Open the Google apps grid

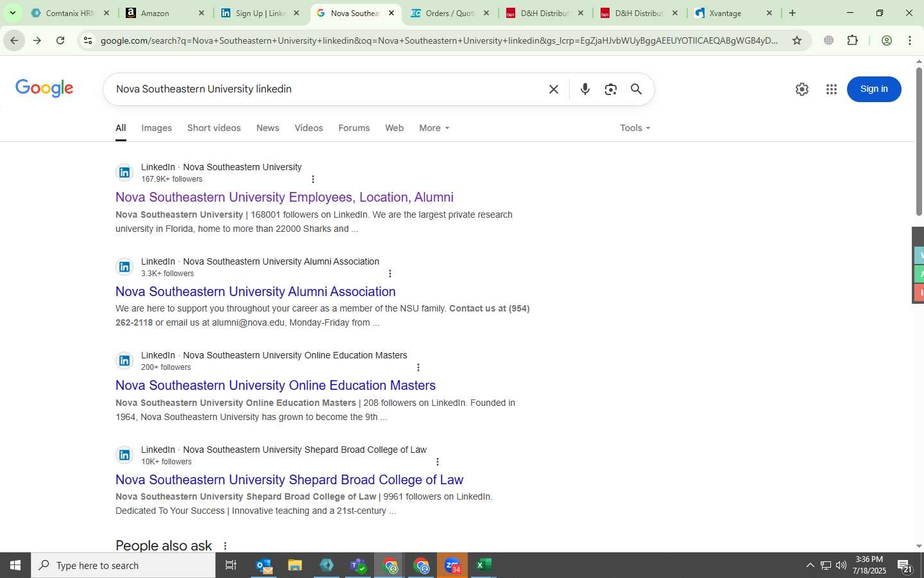(832, 89)
